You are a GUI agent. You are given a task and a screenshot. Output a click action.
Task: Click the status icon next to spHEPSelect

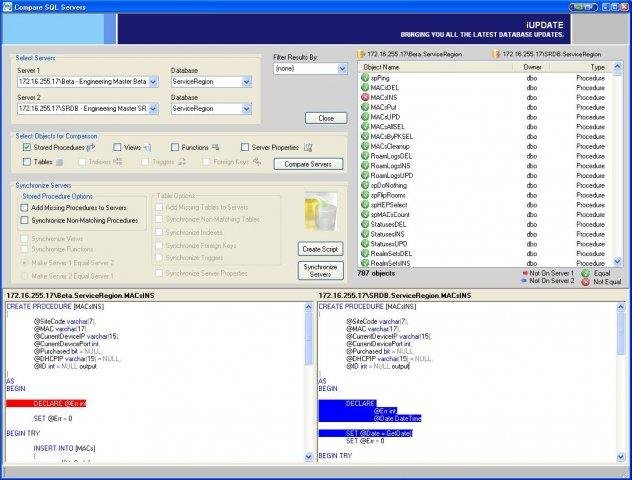[x=365, y=204]
